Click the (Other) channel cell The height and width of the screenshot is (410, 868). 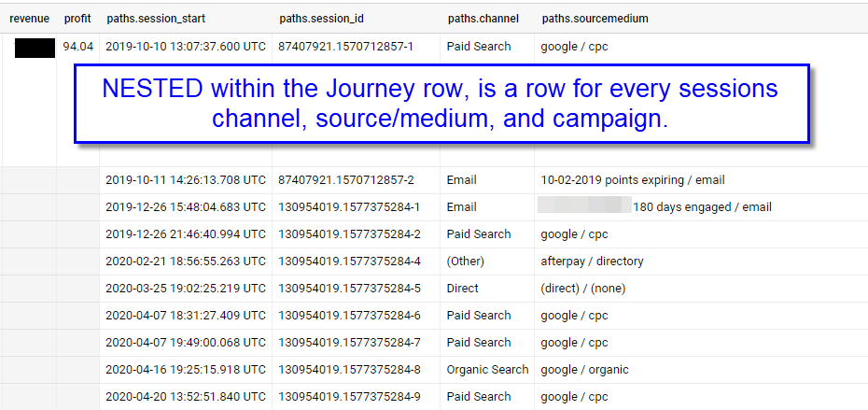point(465,261)
